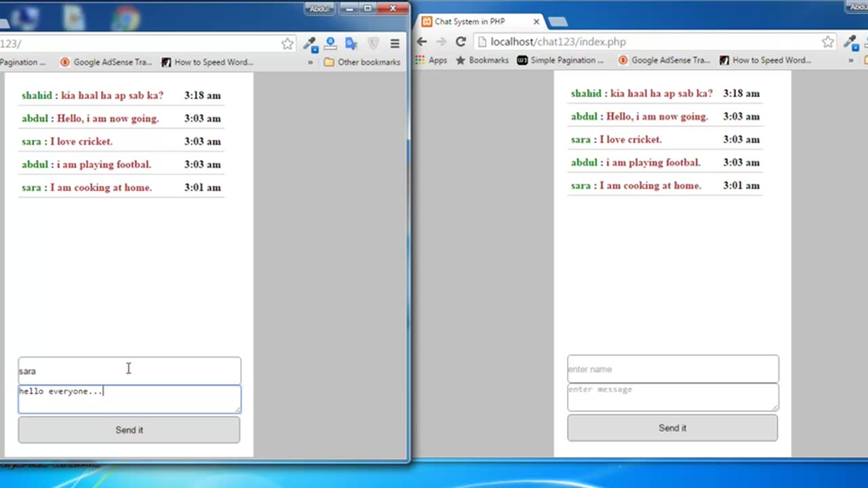
Task: Click enter message textarea in right window
Action: [673, 397]
